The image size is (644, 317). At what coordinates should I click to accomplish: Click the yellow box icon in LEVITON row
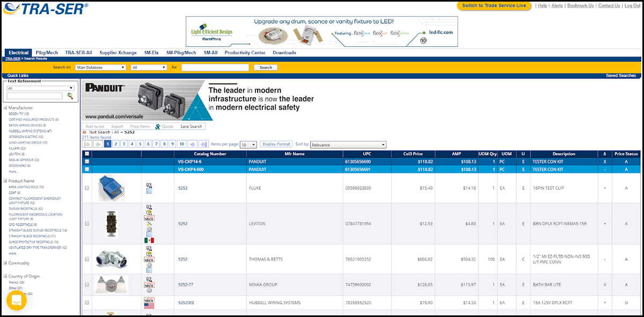[x=149, y=213]
